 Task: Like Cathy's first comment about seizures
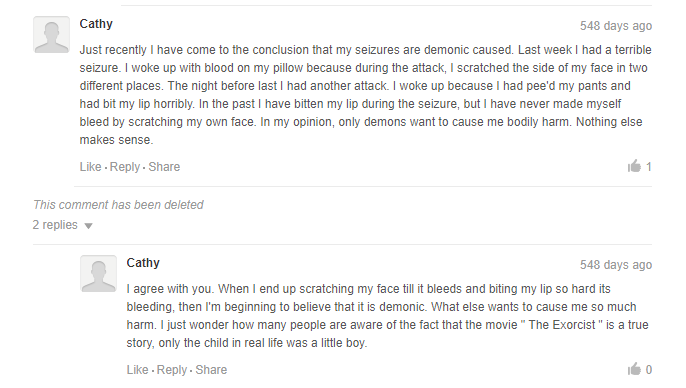tap(91, 167)
